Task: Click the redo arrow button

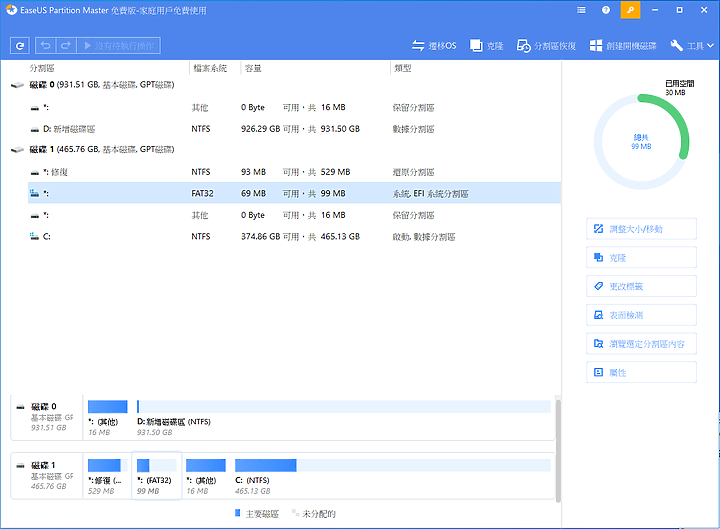Action: pos(66,45)
